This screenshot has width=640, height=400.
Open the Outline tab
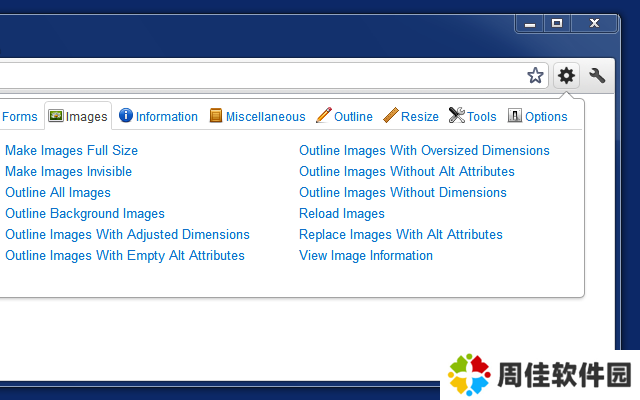pyautogui.click(x=344, y=117)
